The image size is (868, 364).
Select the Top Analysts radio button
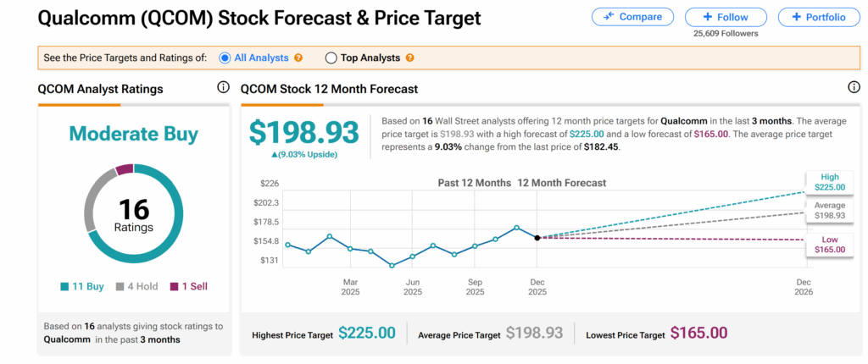pos(331,58)
